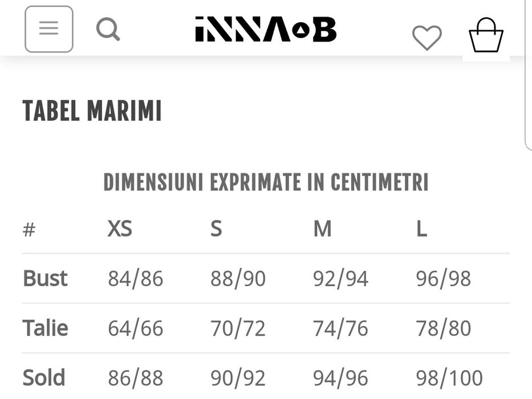Screen dimensions: 532x399
Task: Select the S size column header
Action: (x=216, y=229)
